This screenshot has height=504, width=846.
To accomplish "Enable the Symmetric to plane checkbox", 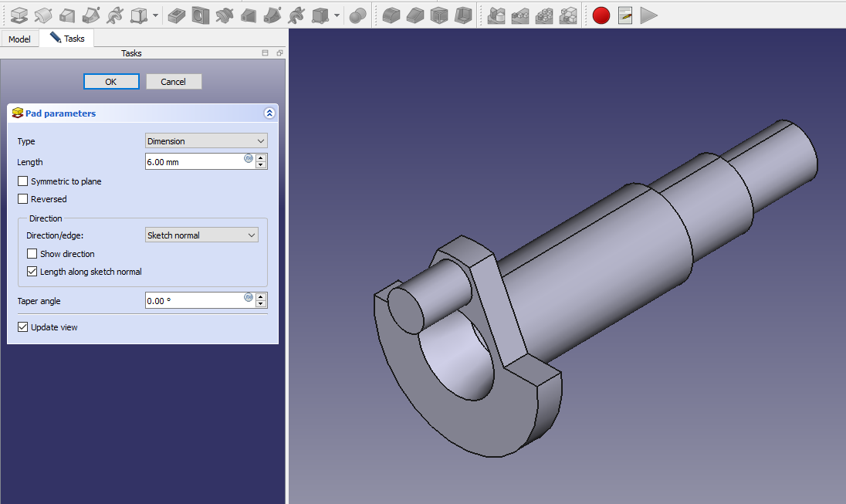I will pyautogui.click(x=23, y=181).
